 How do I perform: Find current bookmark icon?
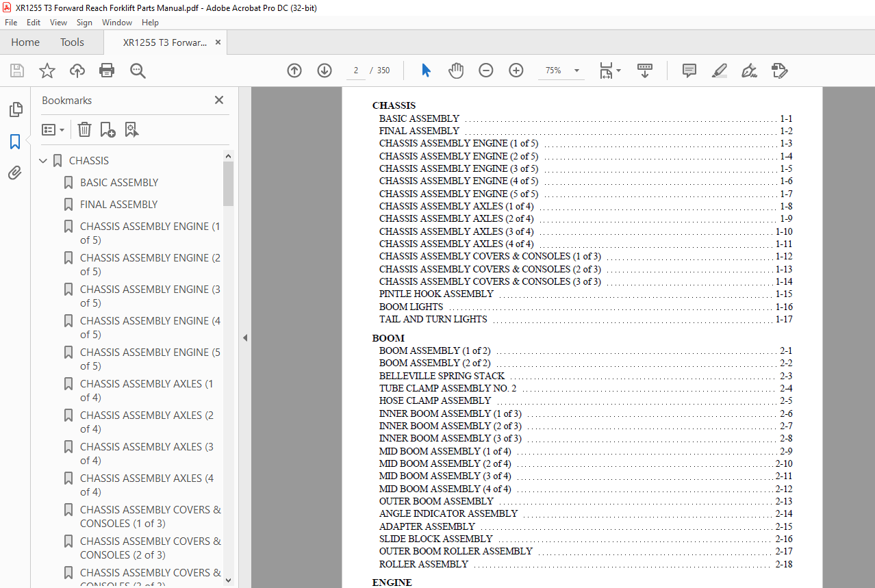131,129
